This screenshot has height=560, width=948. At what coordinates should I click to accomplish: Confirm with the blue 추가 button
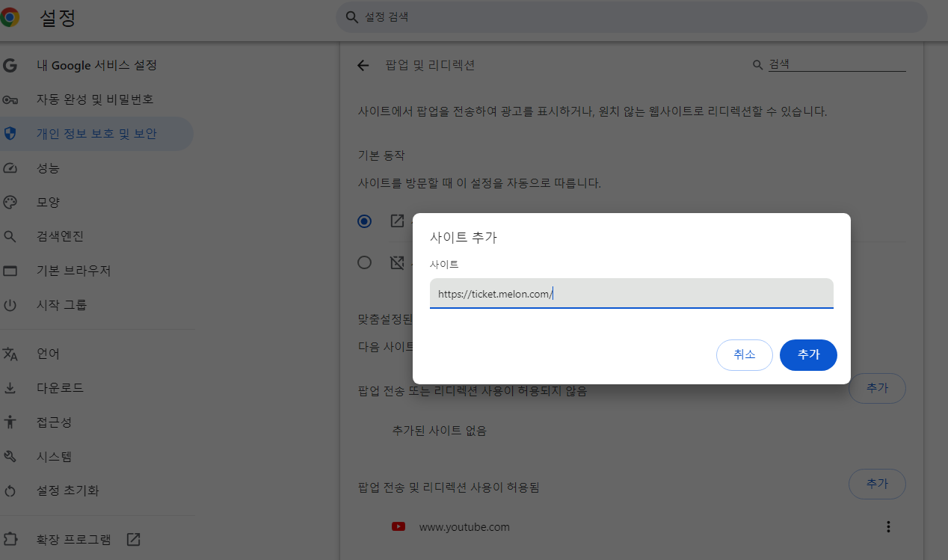click(x=808, y=355)
